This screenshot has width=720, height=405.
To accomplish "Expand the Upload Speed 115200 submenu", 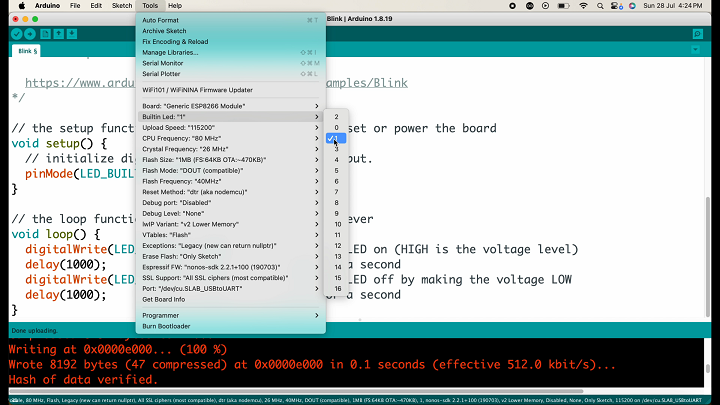I will point(231,128).
